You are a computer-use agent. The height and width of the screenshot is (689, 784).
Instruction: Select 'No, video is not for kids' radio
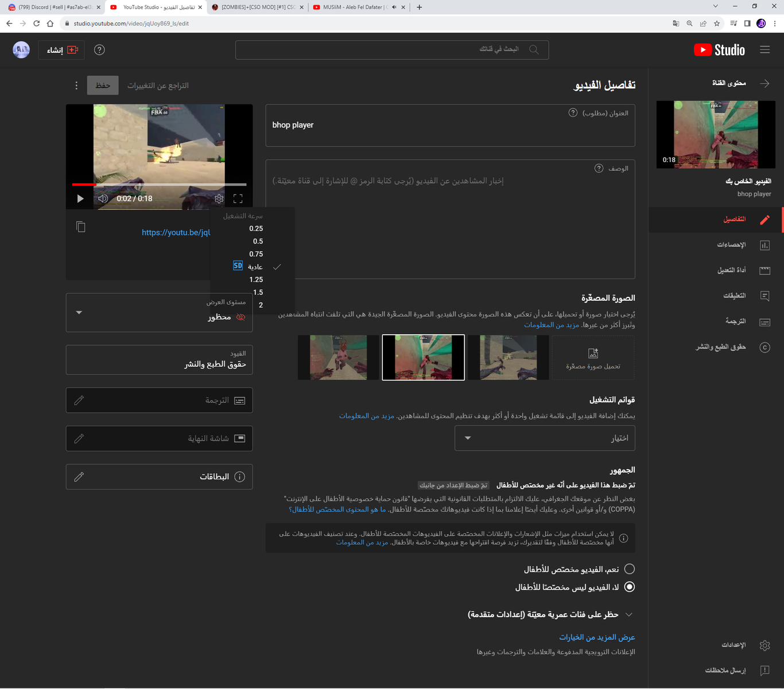click(630, 587)
